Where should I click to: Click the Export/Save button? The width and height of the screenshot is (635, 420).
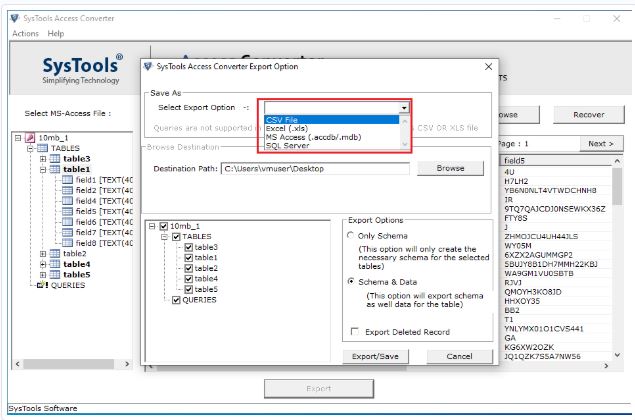point(375,356)
